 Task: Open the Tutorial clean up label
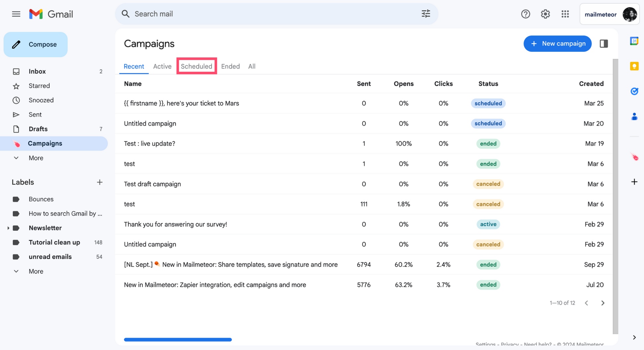54,242
